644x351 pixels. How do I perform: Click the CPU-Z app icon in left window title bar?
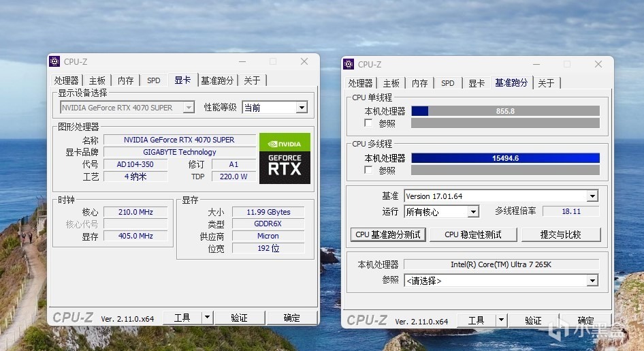click(x=54, y=61)
